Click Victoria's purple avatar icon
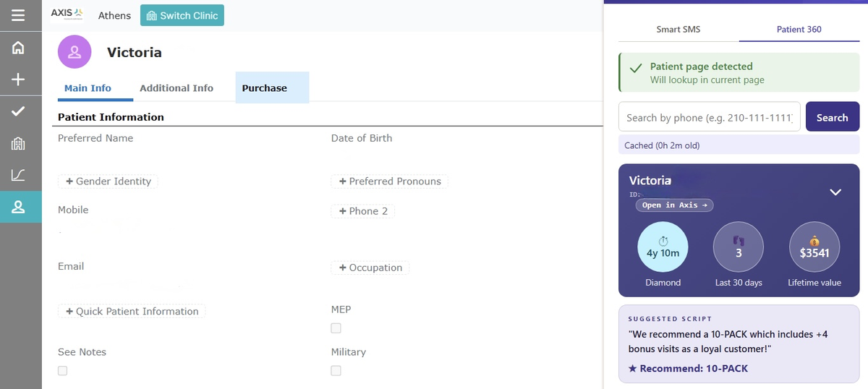Screen dimensions: 868x389 74,52
